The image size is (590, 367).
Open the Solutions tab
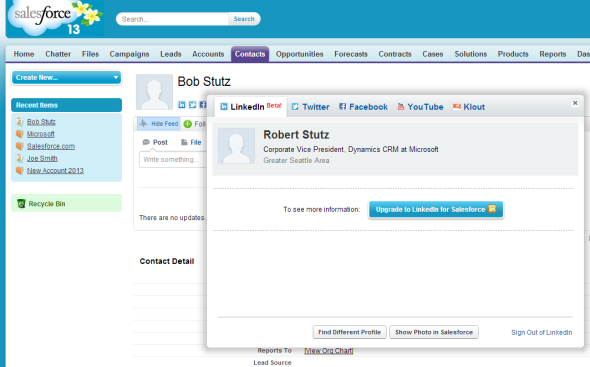point(471,54)
